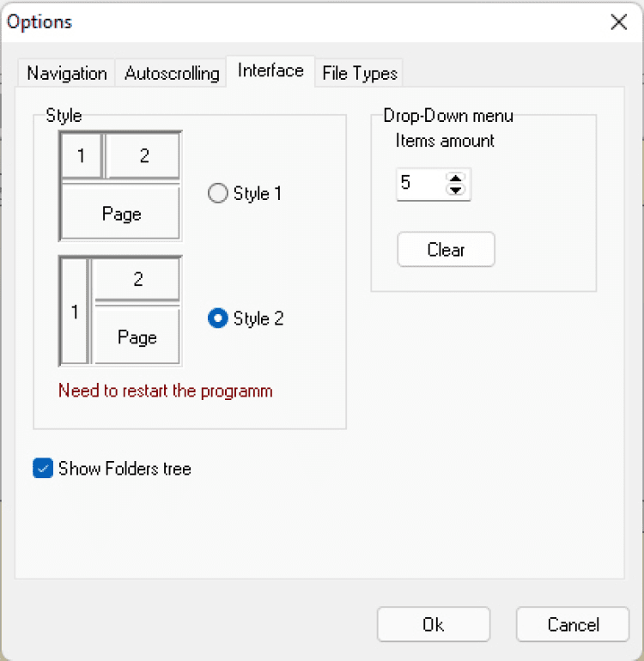The image size is (644, 661).
Task: Click the Page pane in Style 1 preview
Action: pyautogui.click(x=121, y=214)
